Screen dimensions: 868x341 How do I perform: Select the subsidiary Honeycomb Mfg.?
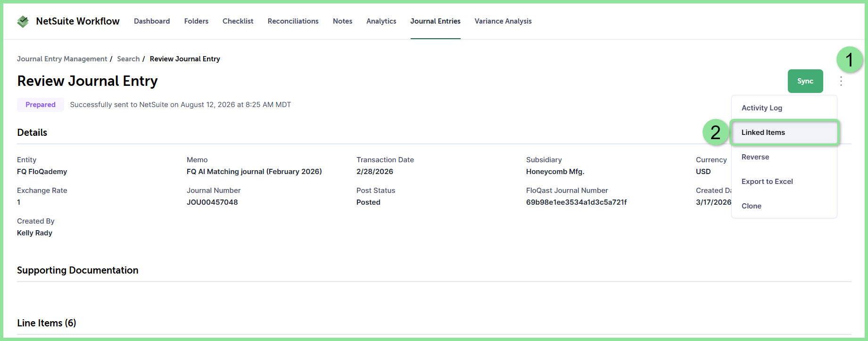coord(555,172)
